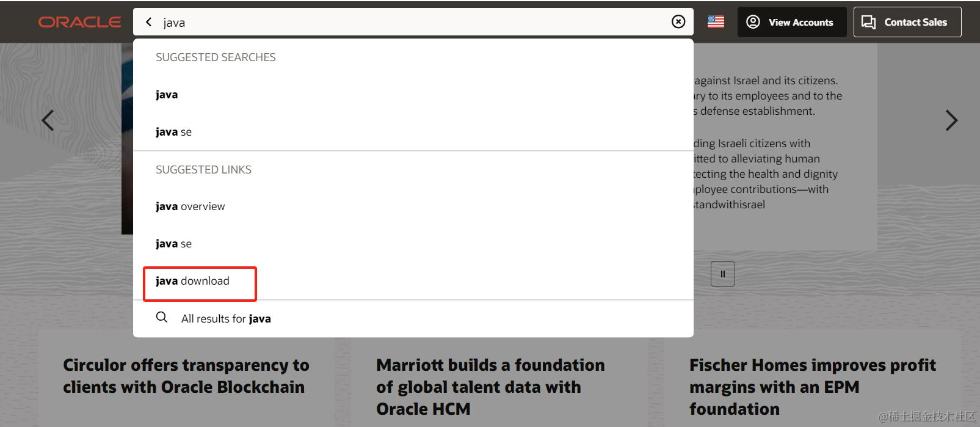Click the View Accounts button
The height and width of the screenshot is (427, 980).
[x=791, y=22]
